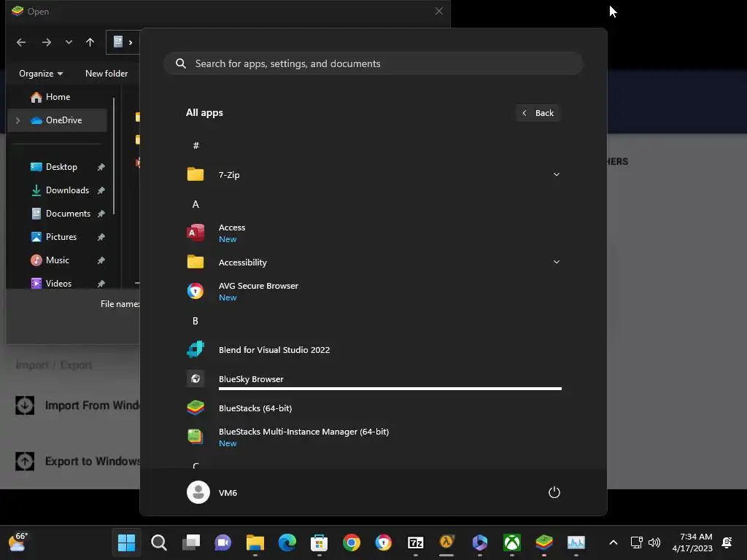Launch Google Chrome from the taskbar
This screenshot has height=560, width=747.
tap(352, 542)
